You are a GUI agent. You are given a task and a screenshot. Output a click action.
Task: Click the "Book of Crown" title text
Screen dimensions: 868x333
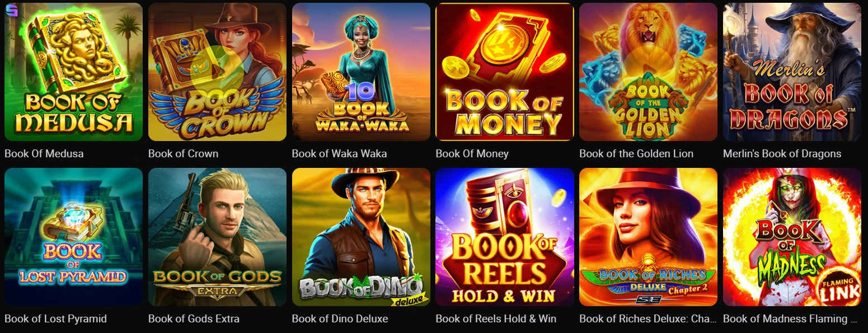pyautogui.click(x=183, y=153)
